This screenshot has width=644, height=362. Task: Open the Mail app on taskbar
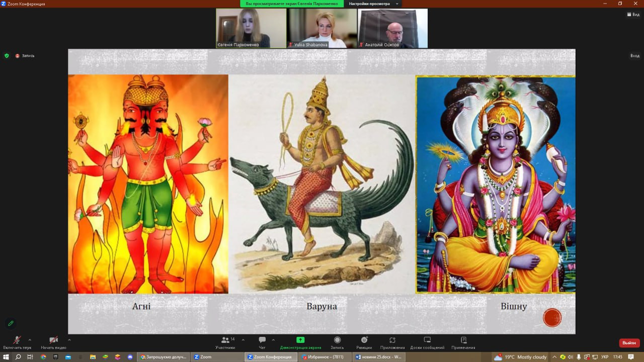coord(68,357)
